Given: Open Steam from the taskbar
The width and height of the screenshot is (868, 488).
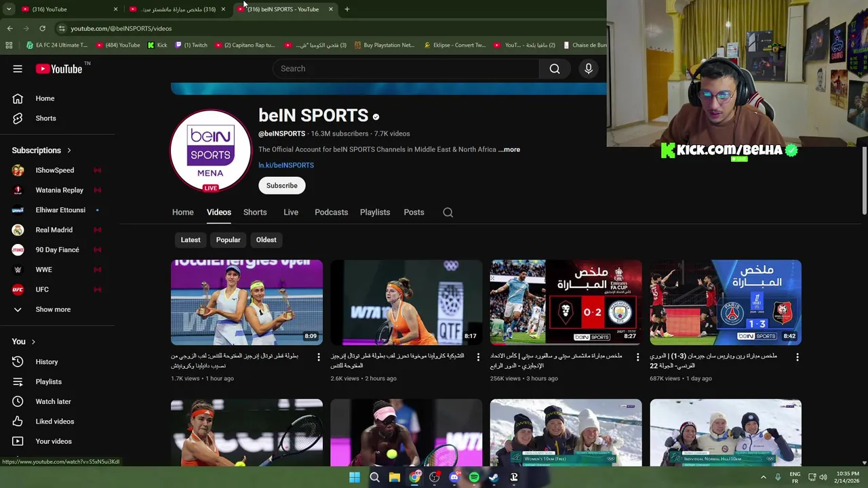Looking at the screenshot, I should [494, 478].
